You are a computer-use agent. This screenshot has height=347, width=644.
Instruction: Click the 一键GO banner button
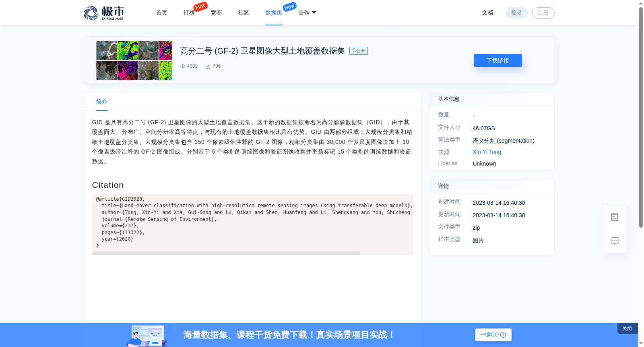point(493,335)
